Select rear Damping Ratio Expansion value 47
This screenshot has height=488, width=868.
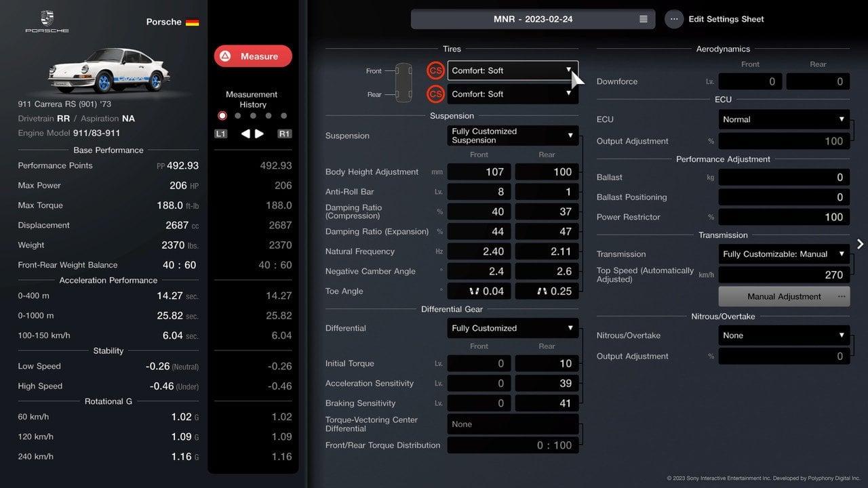[547, 231]
